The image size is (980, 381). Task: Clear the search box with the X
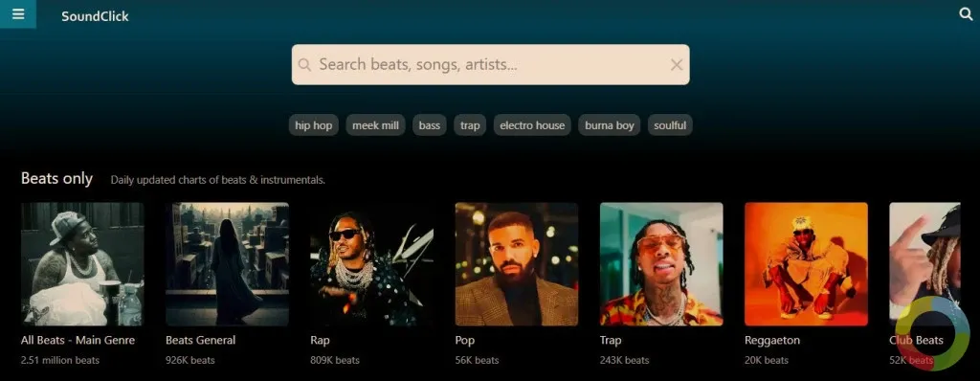(x=677, y=64)
